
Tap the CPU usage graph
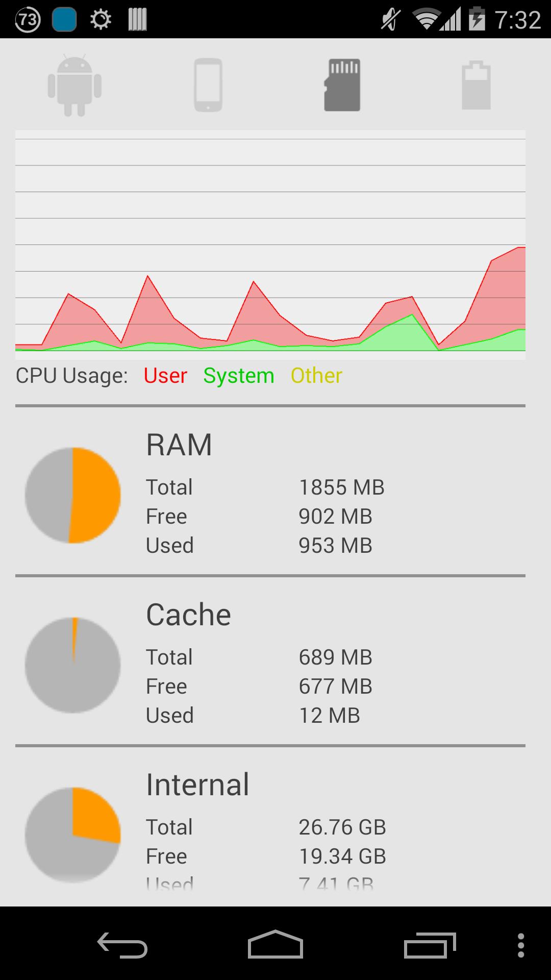pos(270,245)
